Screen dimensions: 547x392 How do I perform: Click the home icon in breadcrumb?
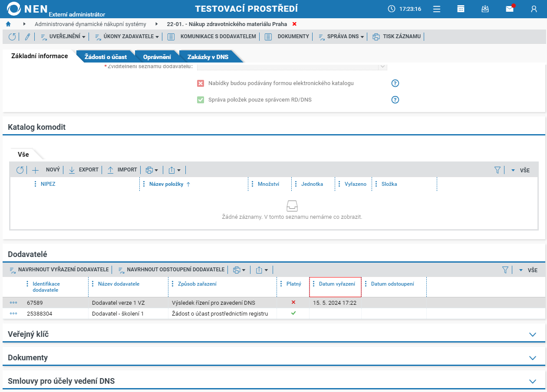pos(8,24)
